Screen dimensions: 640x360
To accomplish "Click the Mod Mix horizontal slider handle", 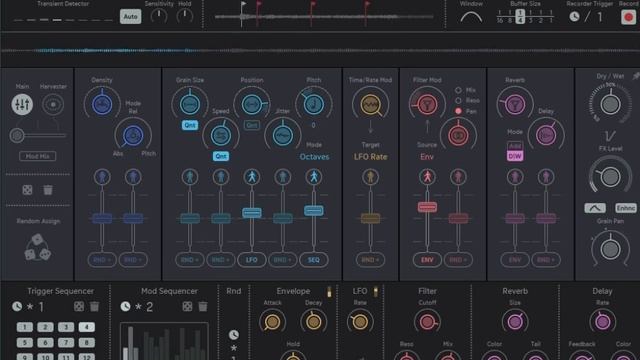I will coord(17,135).
